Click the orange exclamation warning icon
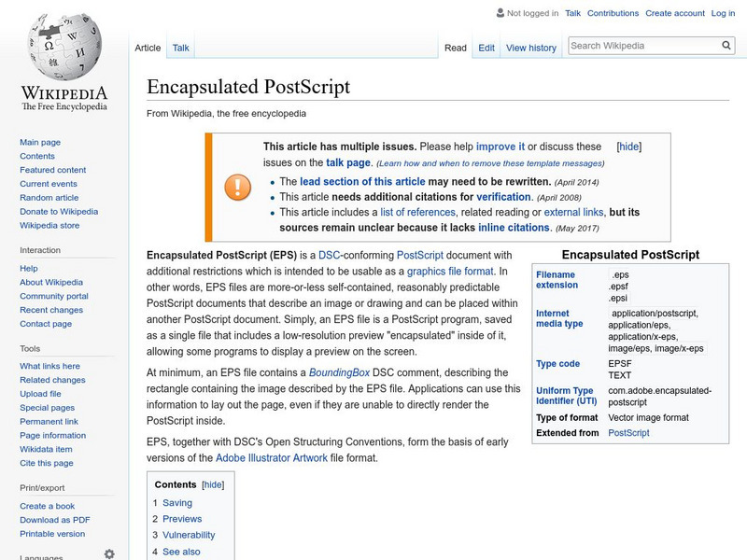Image resolution: width=747 pixels, height=560 pixels. point(238,188)
